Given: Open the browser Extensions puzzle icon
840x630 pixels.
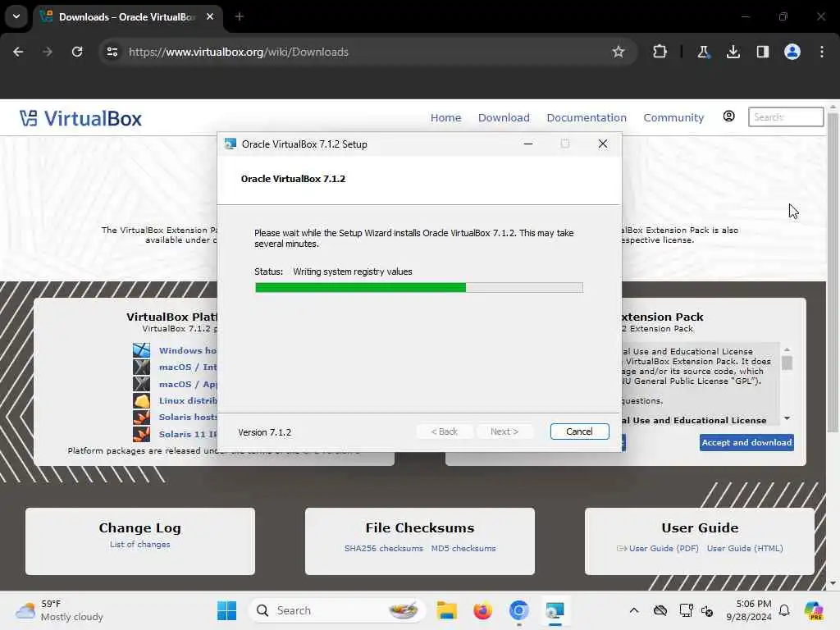Looking at the screenshot, I should click(x=660, y=52).
